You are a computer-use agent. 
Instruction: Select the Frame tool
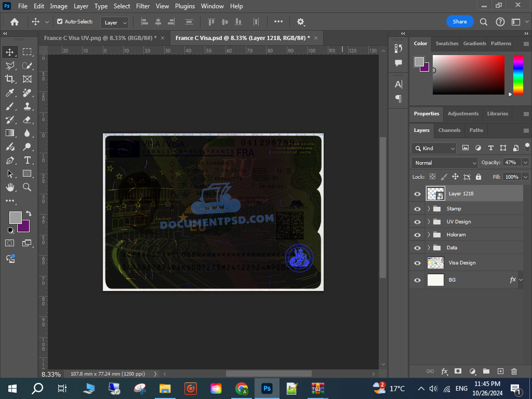point(27,79)
